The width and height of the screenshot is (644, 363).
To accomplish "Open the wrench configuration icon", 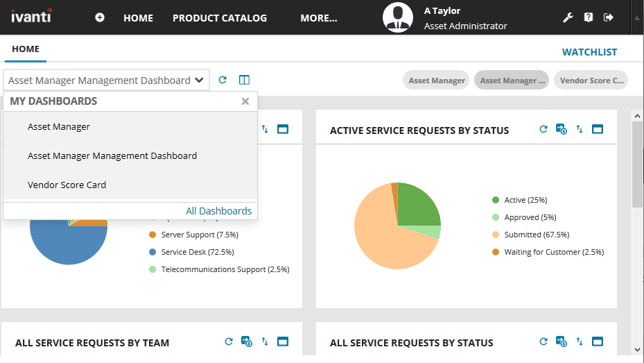I will [x=568, y=18].
